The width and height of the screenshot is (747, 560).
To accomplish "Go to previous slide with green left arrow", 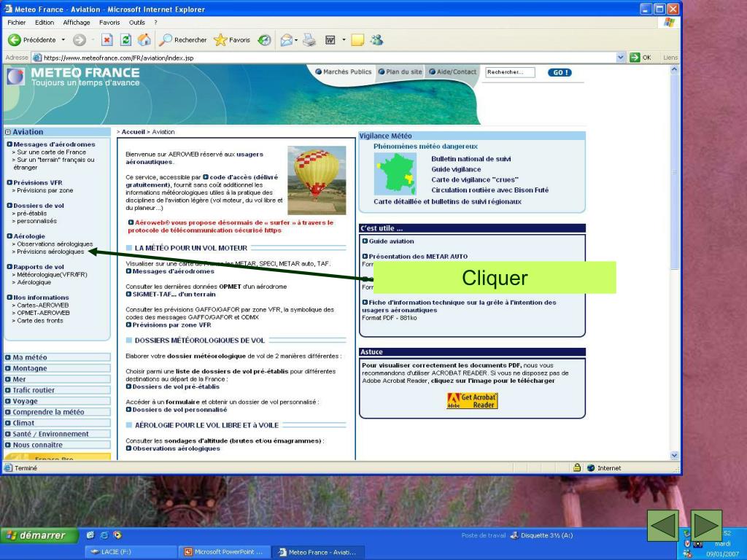I will (x=662, y=526).
